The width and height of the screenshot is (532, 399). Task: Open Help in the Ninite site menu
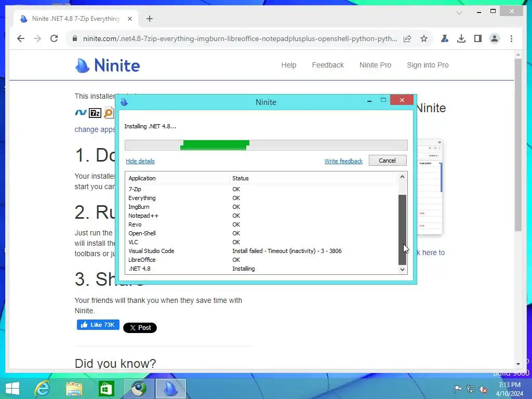[289, 65]
